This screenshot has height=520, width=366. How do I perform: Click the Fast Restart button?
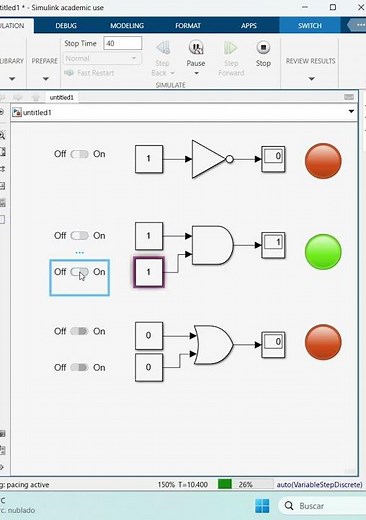coord(89,73)
